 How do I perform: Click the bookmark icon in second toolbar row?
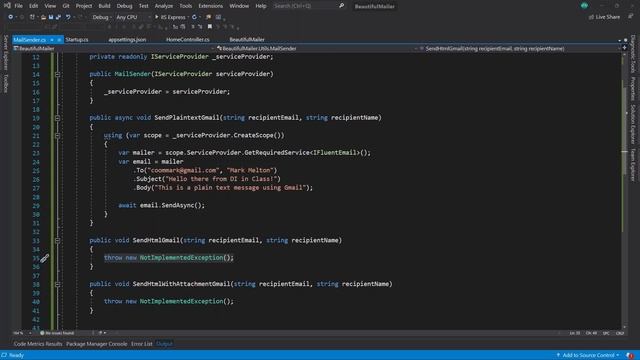210,27
